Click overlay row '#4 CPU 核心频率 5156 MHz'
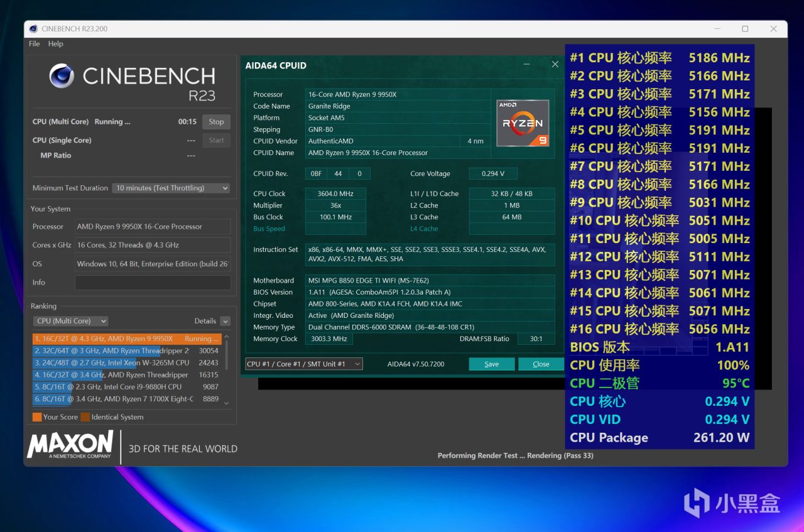The image size is (804, 532). click(660, 112)
